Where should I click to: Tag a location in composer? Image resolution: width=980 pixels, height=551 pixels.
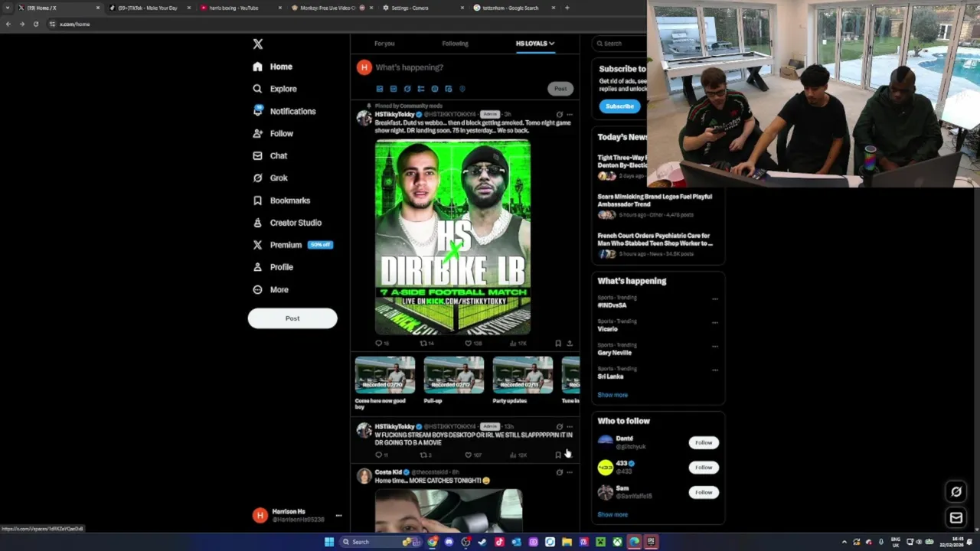[462, 89]
